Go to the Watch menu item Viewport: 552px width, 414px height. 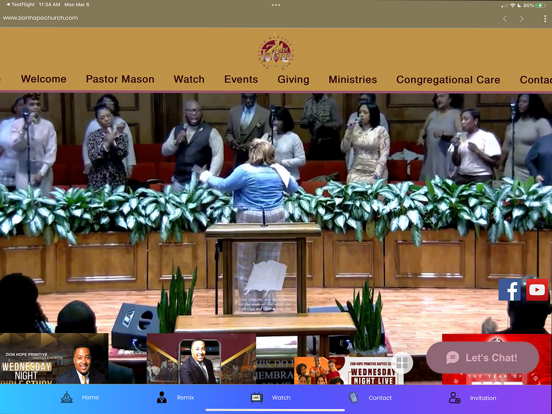[x=189, y=79]
